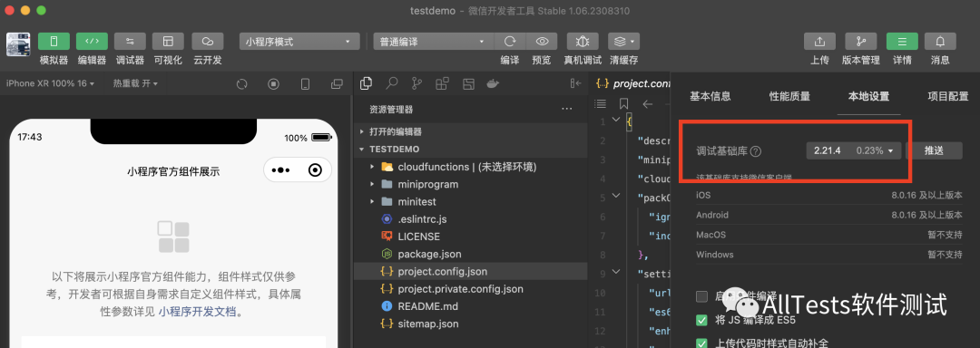980x348 pixels.
Task: Open 消息 notifications bell
Action: [x=940, y=42]
